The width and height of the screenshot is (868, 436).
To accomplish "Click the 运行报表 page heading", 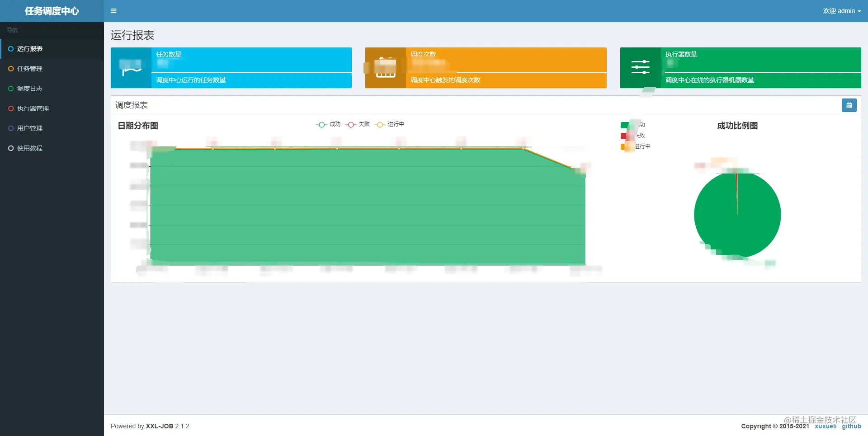I will coord(132,35).
